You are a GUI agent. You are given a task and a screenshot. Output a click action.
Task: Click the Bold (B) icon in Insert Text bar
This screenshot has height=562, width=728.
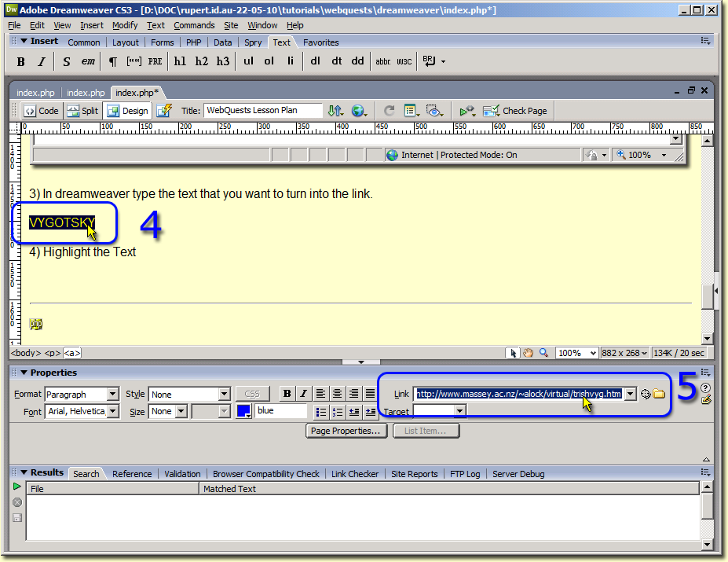point(21,61)
